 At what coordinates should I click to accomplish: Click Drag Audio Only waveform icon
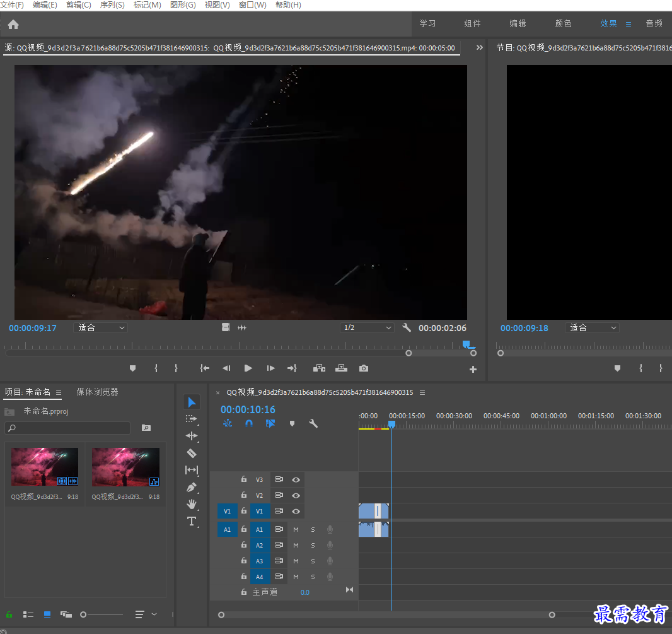242,327
